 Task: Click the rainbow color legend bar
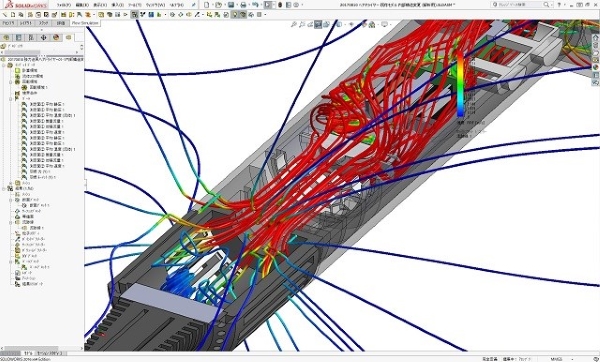pos(460,84)
